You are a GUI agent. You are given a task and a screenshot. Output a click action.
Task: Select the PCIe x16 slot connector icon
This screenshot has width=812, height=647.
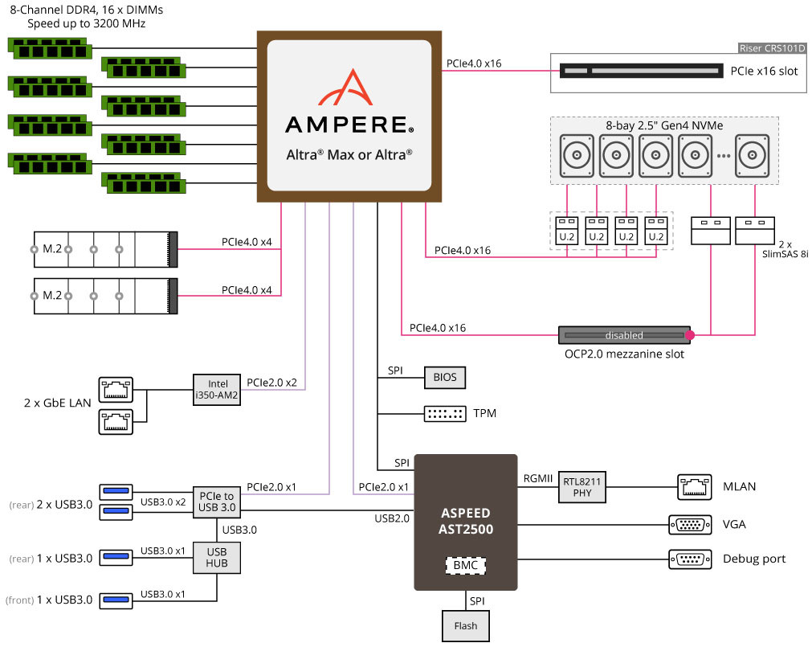pyautogui.click(x=641, y=71)
